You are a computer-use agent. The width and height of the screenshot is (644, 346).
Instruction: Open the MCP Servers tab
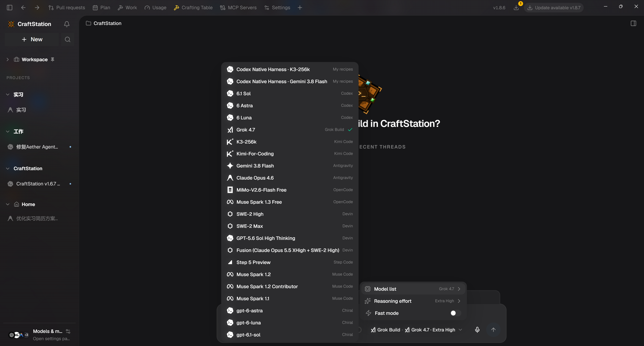[x=238, y=8]
